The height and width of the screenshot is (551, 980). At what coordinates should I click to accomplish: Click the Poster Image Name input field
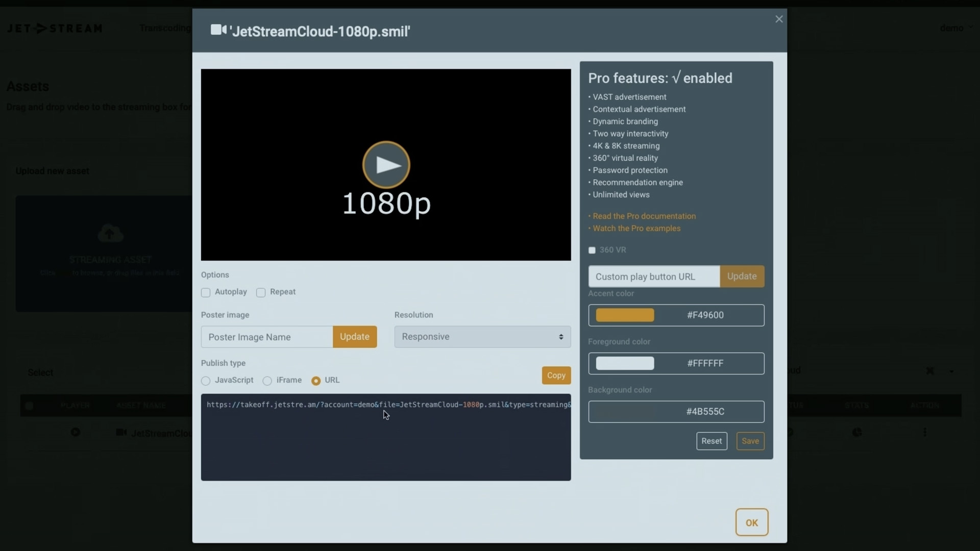266,337
